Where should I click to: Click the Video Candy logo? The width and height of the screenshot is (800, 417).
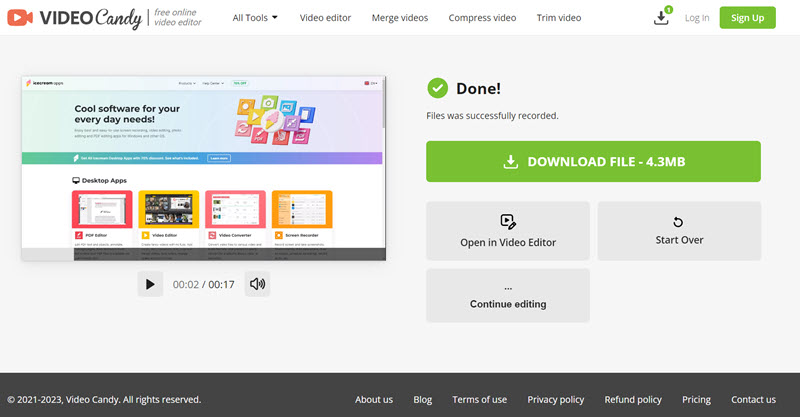coord(74,18)
